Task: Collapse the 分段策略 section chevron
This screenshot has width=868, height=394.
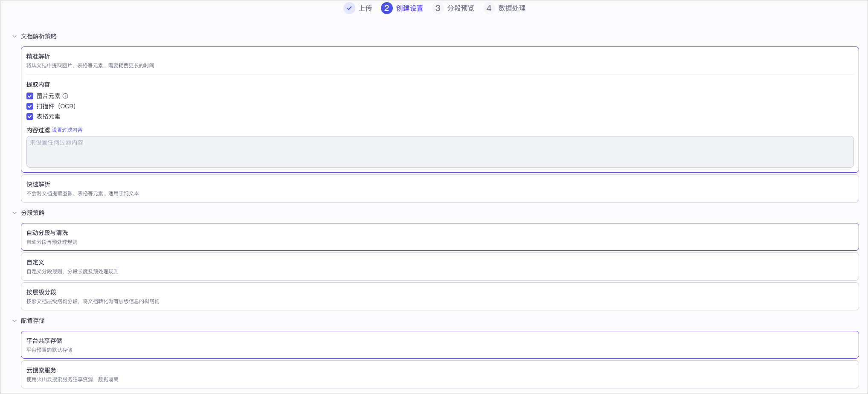Action: point(15,213)
